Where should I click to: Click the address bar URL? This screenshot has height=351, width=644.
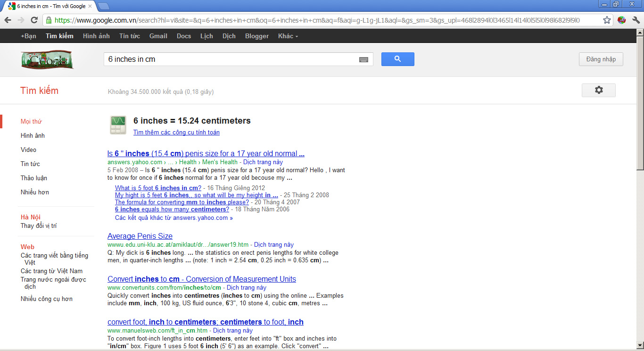coord(317,20)
